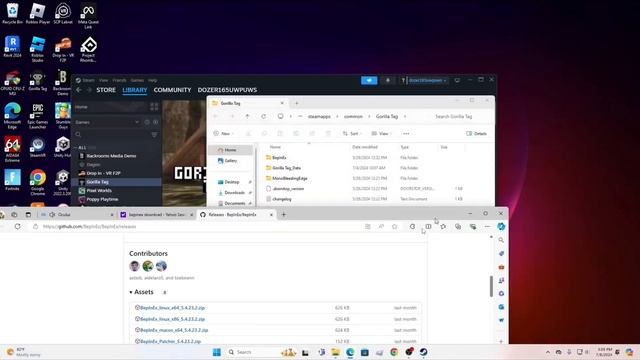Select Gorilla Tag_Data folder
The width and height of the screenshot is (640, 360).
[287, 168]
